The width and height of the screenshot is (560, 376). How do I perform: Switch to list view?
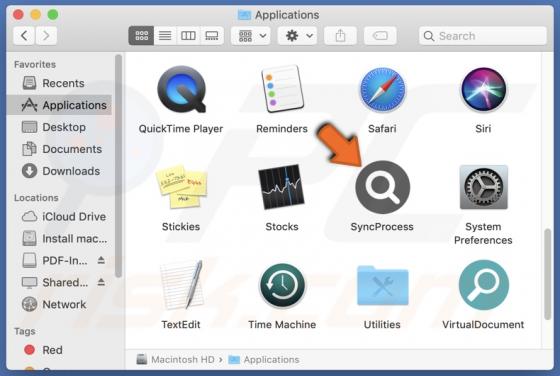pyautogui.click(x=165, y=36)
